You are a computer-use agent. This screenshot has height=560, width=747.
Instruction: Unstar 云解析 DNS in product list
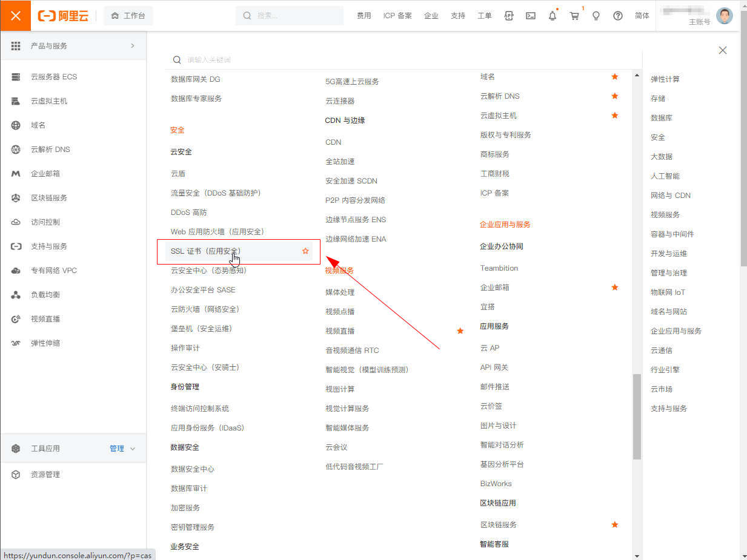click(x=615, y=96)
